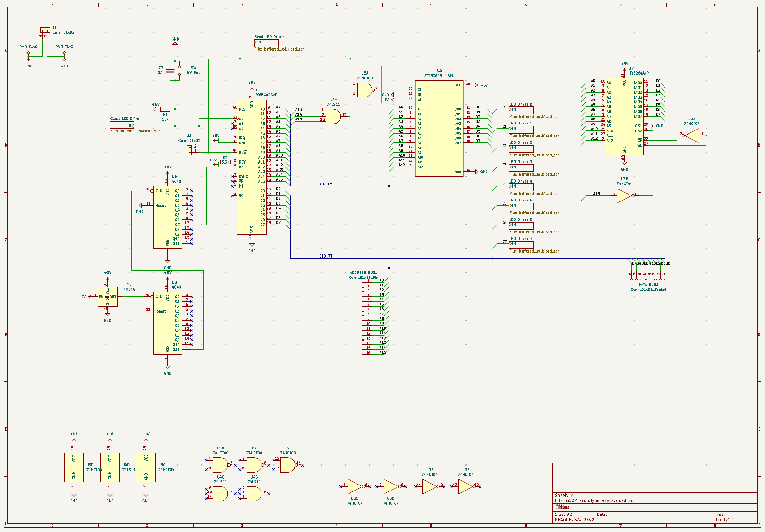Open the Clock LED Driver sheet block
765x532 pixels.
[122, 125]
